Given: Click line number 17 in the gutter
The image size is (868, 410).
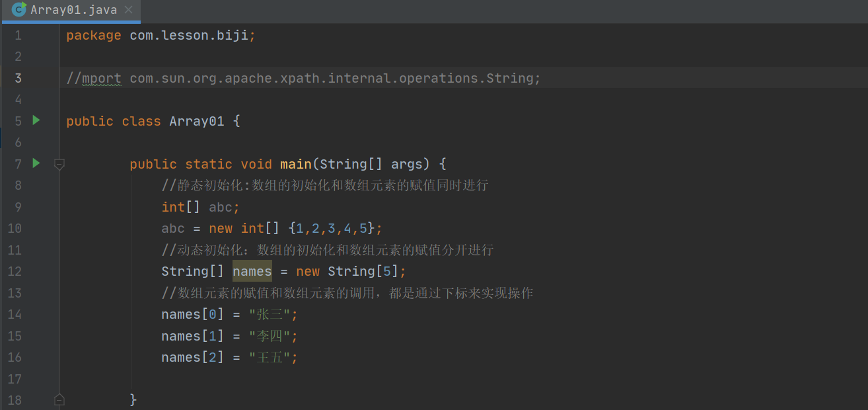Looking at the screenshot, I should [14, 379].
